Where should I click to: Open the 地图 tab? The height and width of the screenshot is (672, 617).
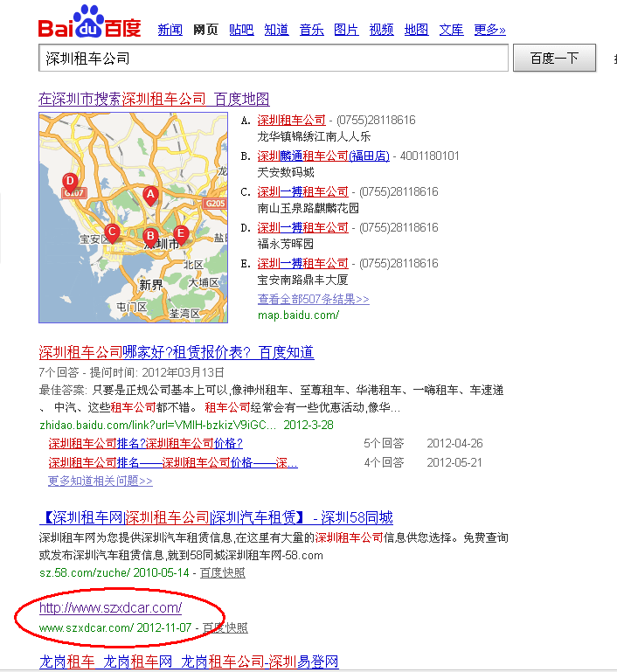(x=417, y=30)
